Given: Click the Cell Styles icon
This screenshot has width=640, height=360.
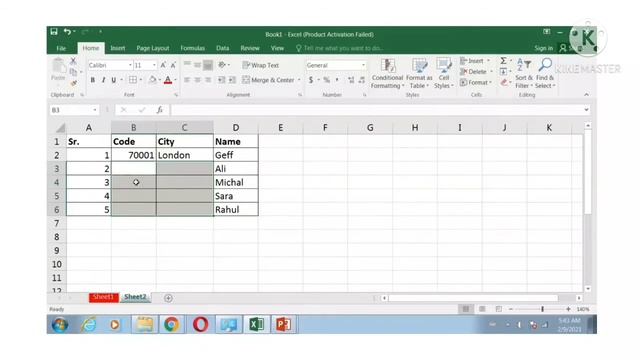Looking at the screenshot, I should tap(444, 66).
